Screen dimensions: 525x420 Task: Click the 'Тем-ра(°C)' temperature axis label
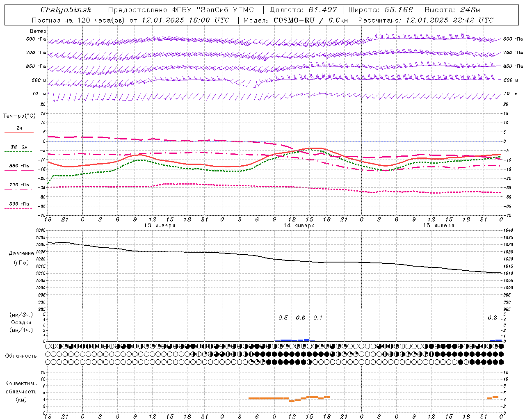pos(19,116)
